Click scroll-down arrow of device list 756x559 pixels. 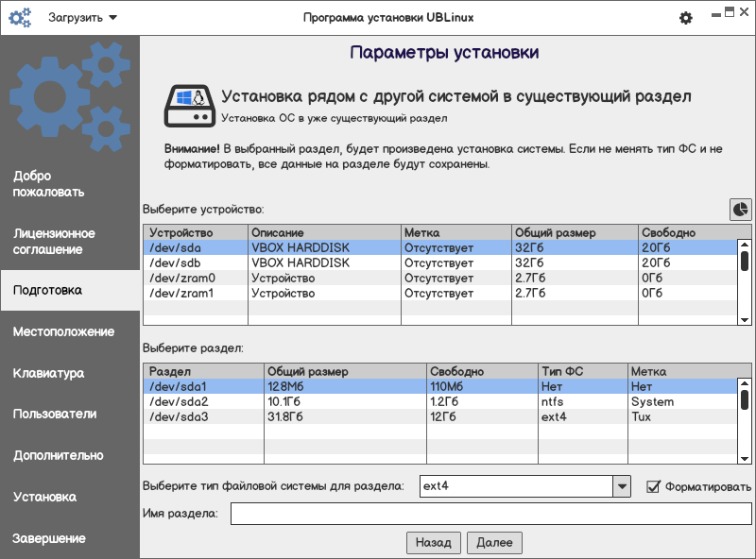(x=745, y=320)
